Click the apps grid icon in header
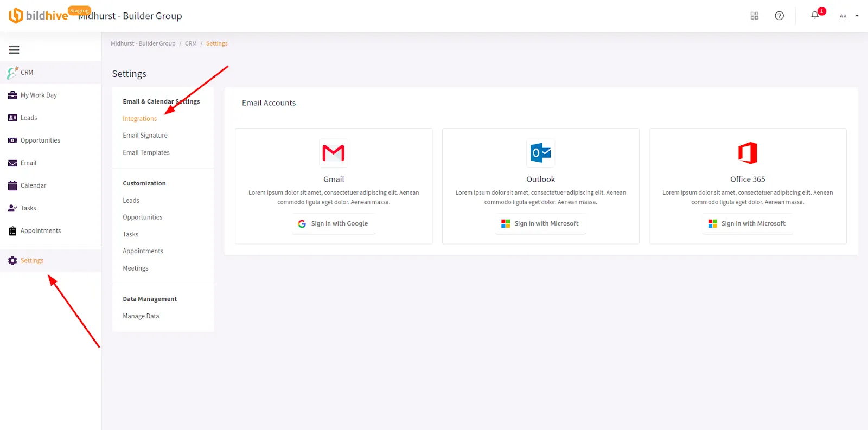The width and height of the screenshot is (868, 430). coord(754,16)
